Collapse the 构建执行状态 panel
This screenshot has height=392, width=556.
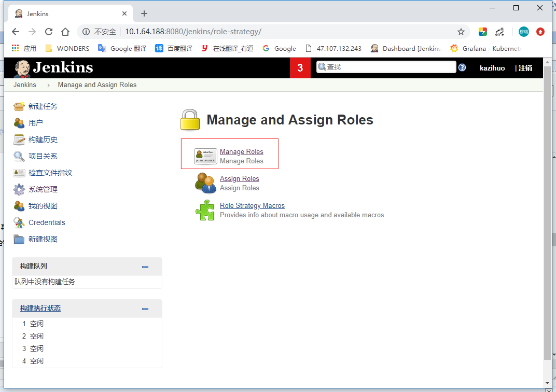click(x=145, y=309)
